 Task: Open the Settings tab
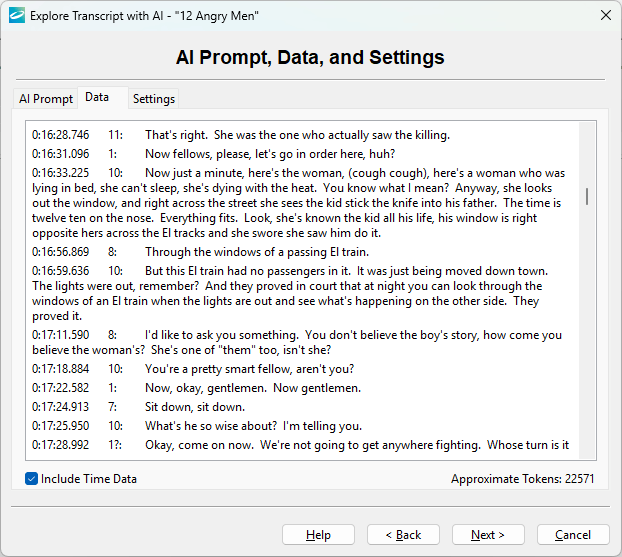[x=154, y=99]
